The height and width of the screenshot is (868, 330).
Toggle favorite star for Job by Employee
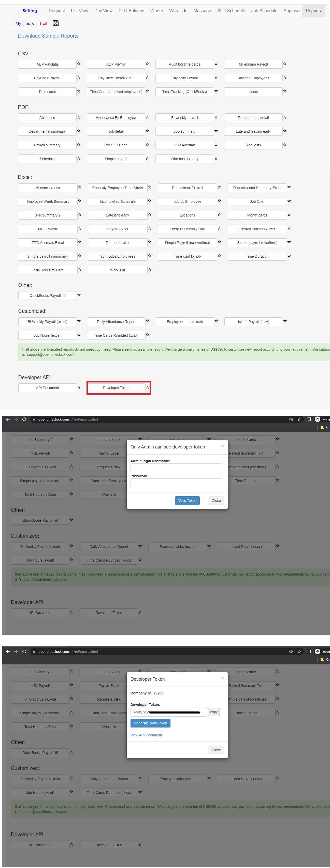(x=219, y=201)
